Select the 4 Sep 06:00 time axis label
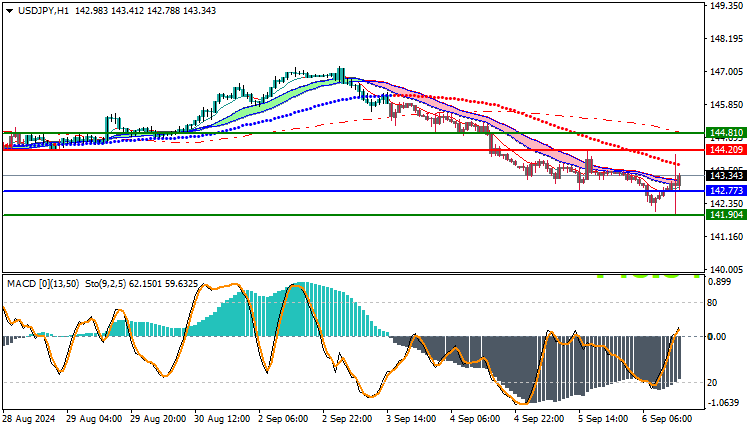Image resolution: width=750 pixels, height=430 pixels. pyautogui.click(x=476, y=419)
